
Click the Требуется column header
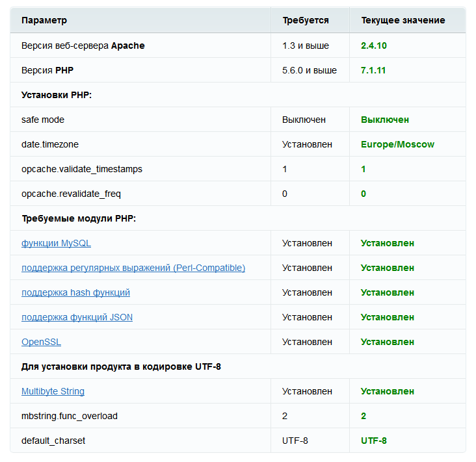pos(306,20)
